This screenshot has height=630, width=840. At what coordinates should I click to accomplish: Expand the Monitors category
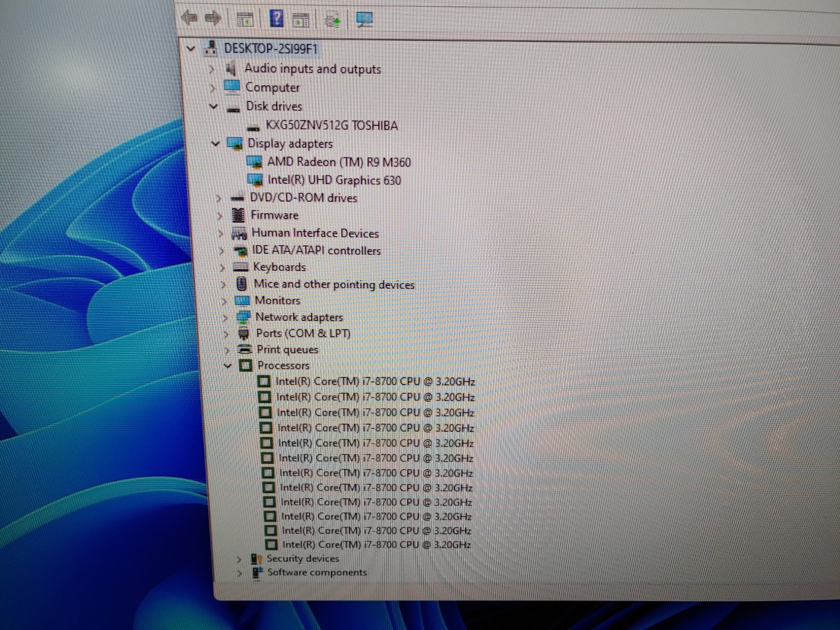tap(224, 301)
